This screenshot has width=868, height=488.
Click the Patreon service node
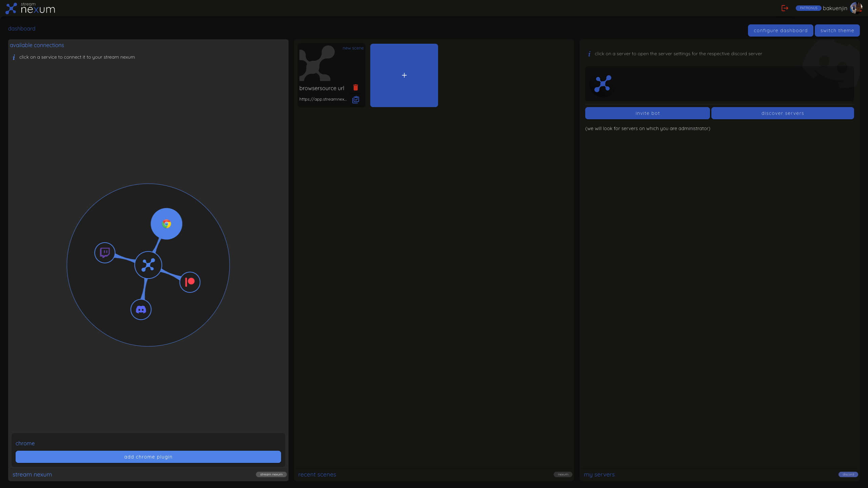(x=190, y=282)
